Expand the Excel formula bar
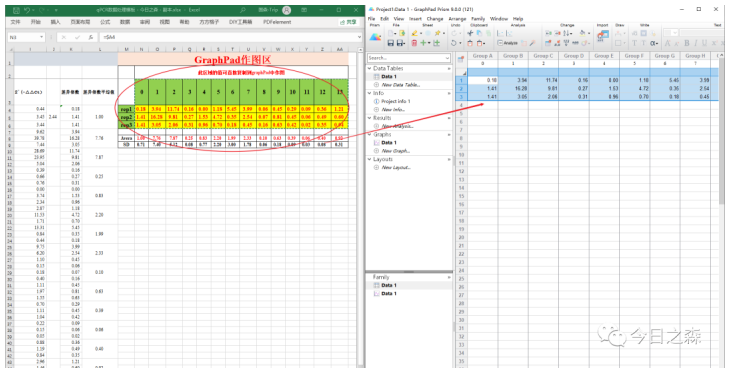The width and height of the screenshot is (739, 384). pyautogui.click(x=359, y=37)
